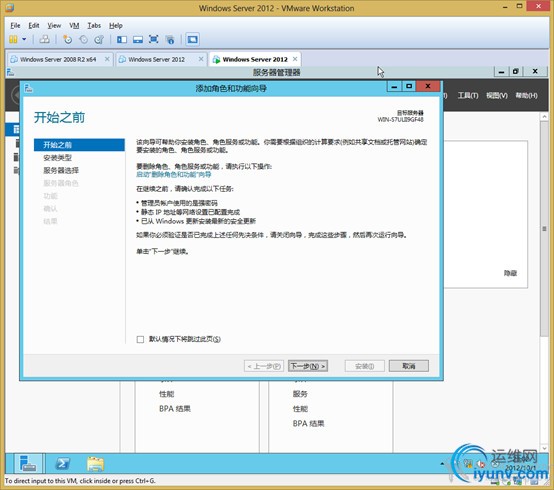Open 帮助(H) menu in Server Manager

(x=526, y=95)
